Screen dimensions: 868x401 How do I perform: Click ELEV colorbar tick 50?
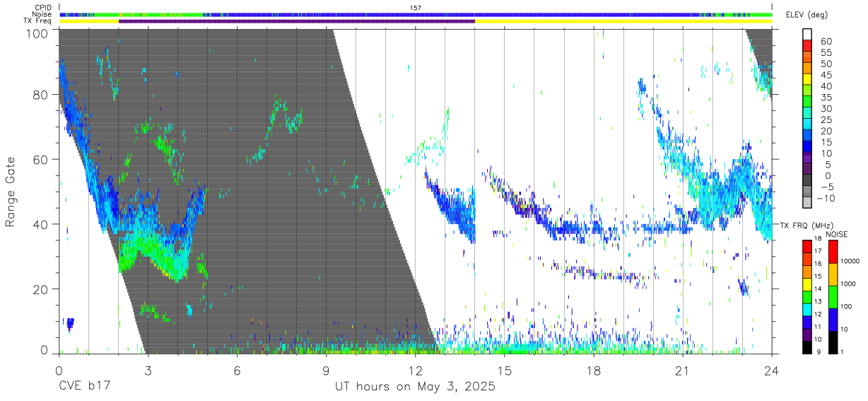(825, 64)
